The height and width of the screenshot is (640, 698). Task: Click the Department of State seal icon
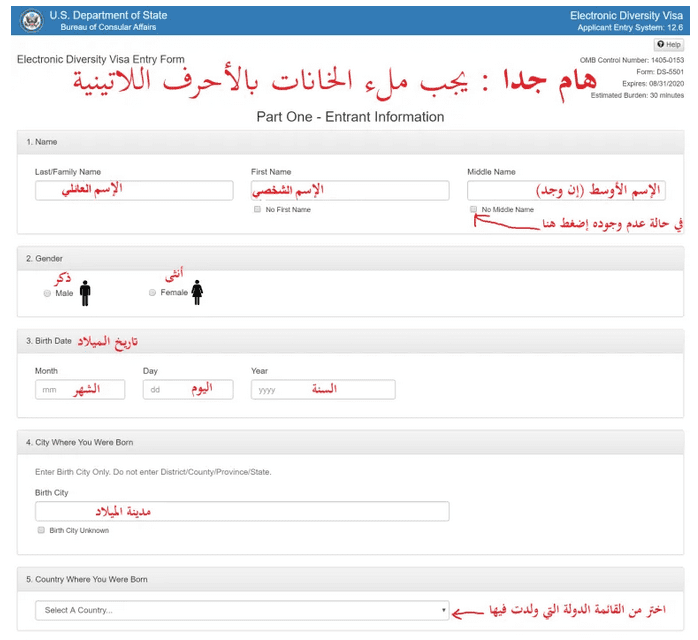(29, 20)
